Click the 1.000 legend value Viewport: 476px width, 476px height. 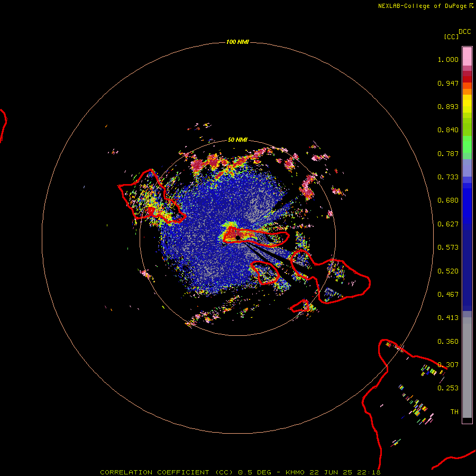(448, 59)
